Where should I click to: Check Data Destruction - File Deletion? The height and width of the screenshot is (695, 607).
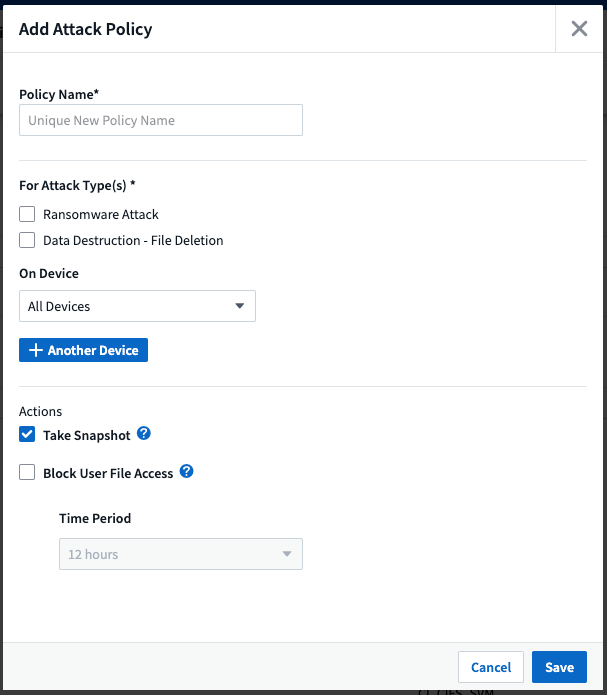[x=27, y=240]
